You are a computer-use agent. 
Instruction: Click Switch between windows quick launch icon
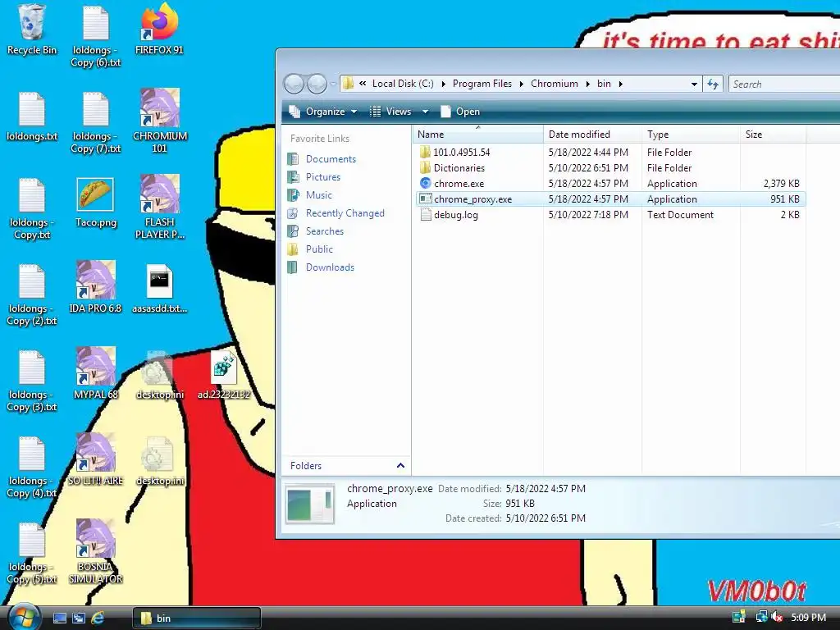pos(78,618)
